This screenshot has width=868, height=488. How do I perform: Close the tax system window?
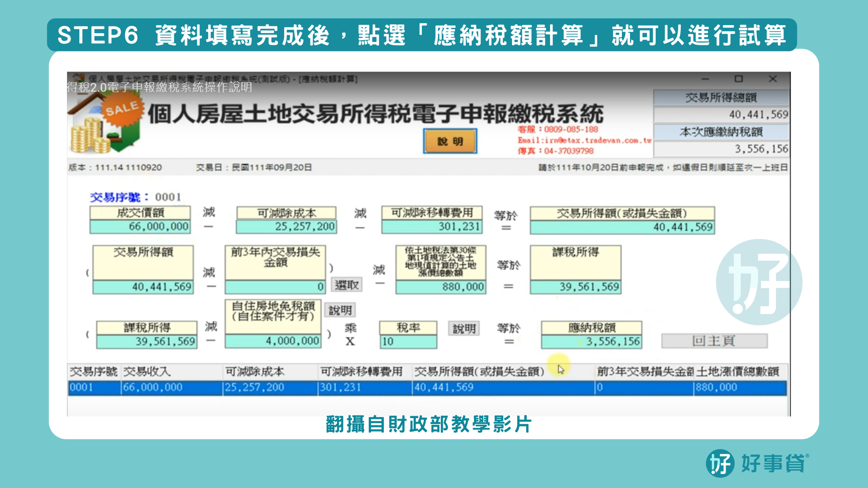(773, 79)
